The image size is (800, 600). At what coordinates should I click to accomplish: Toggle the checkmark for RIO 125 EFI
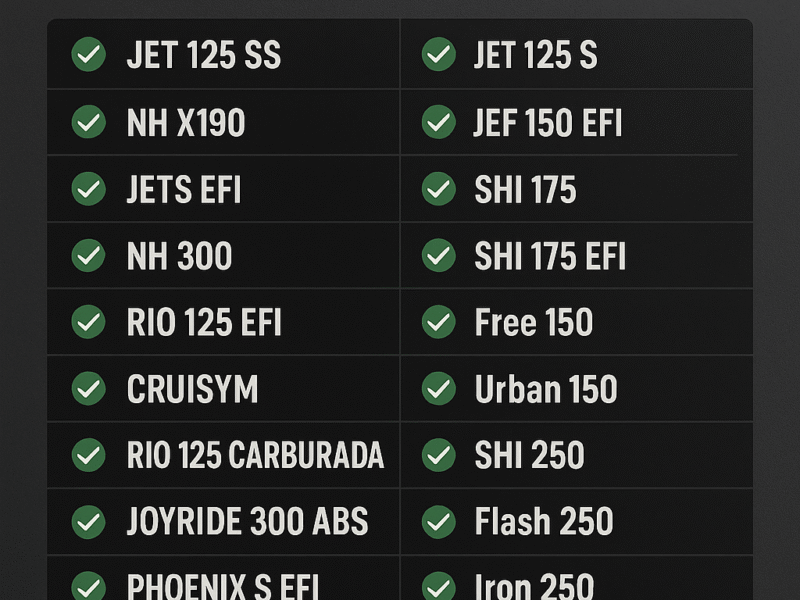coord(89,322)
